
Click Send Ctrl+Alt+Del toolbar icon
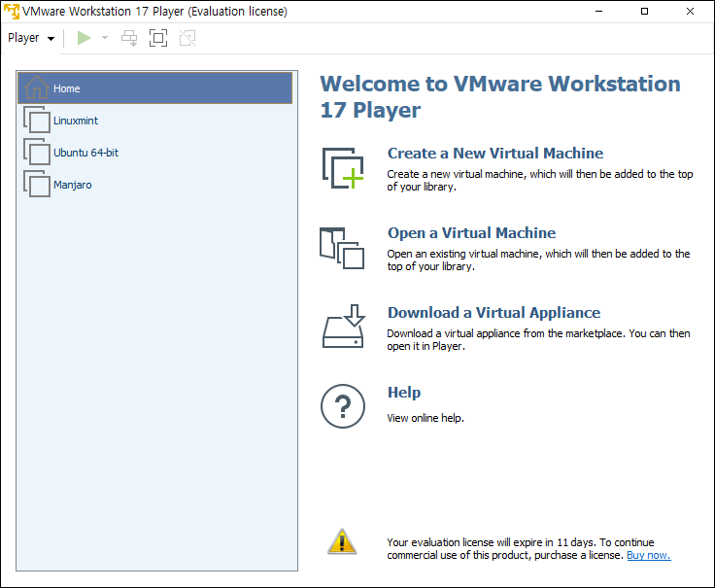pyautogui.click(x=129, y=38)
